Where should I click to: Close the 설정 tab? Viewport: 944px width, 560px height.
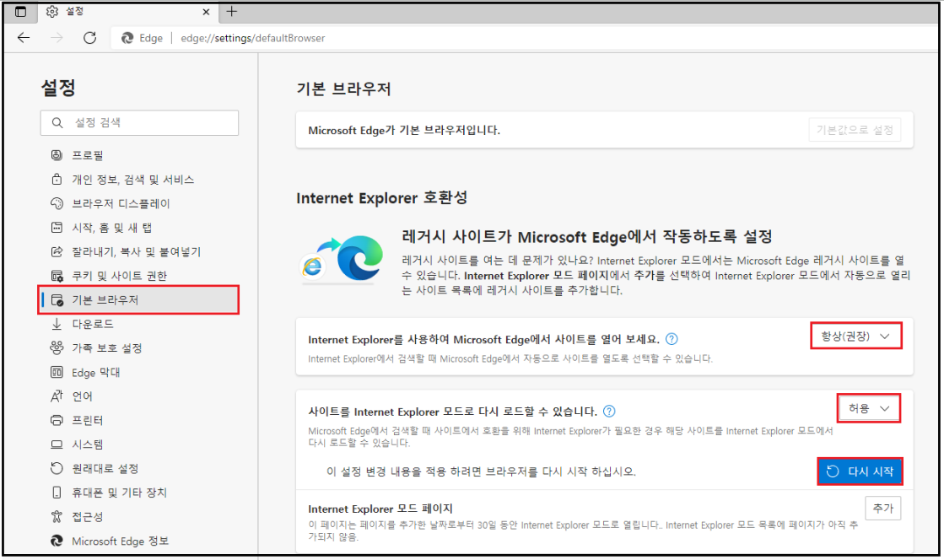point(206,12)
